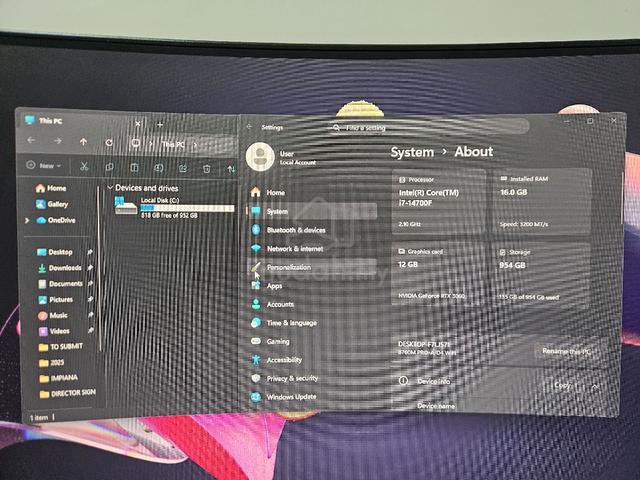Open the TO SUBMIT folder
The image size is (640, 480).
pyautogui.click(x=61, y=347)
